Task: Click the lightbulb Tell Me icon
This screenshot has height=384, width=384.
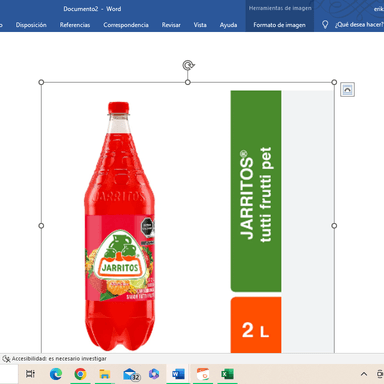Action: click(x=325, y=24)
